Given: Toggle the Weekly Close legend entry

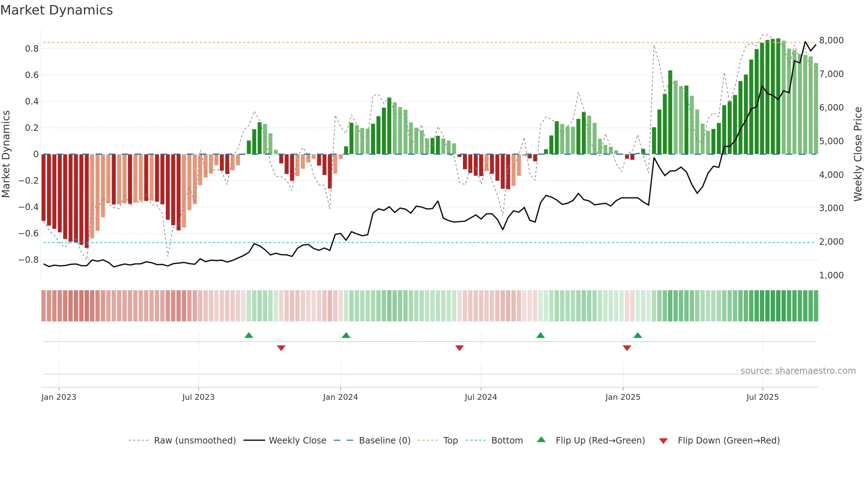Looking at the screenshot, I should (285, 440).
